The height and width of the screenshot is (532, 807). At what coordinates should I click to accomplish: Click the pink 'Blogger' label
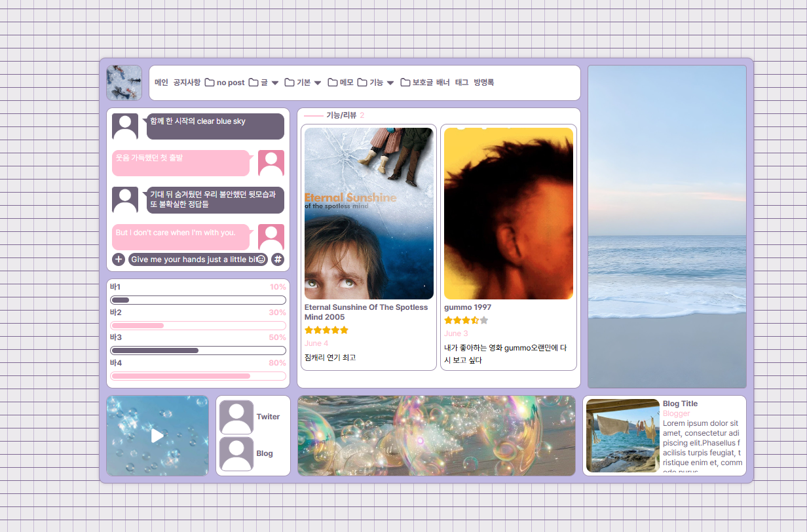coord(676,413)
